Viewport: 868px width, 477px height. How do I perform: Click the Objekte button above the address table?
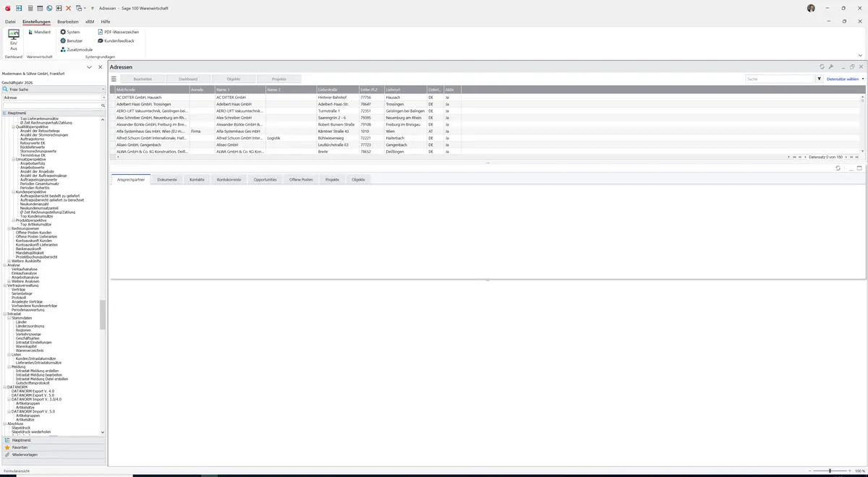pos(234,79)
